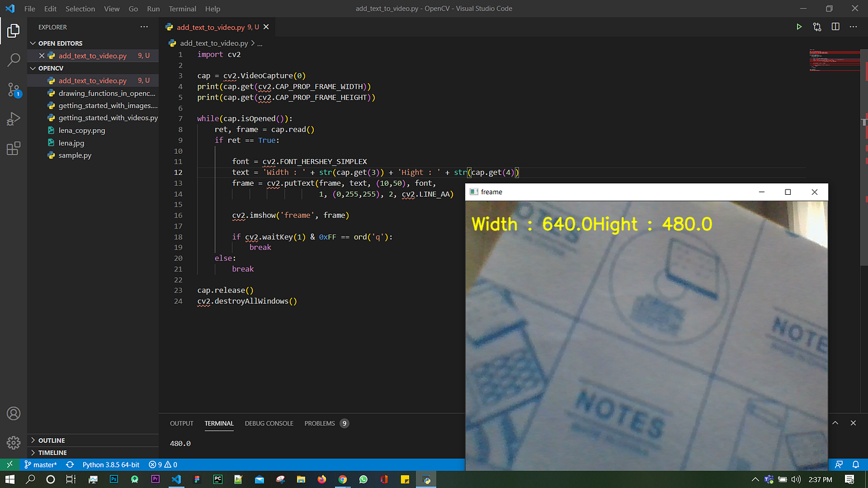Switch to the DEBUG CONSOLE tab

click(268, 423)
